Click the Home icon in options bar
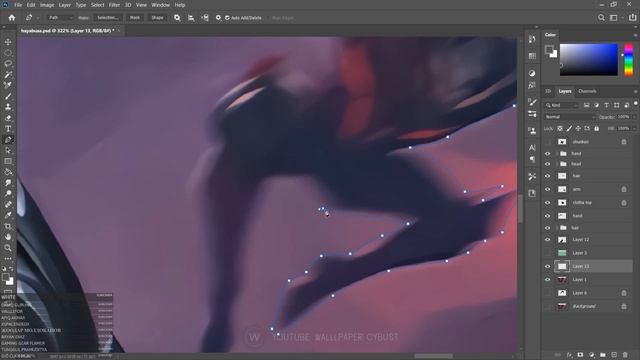The height and width of the screenshot is (360, 640). [x=12, y=18]
